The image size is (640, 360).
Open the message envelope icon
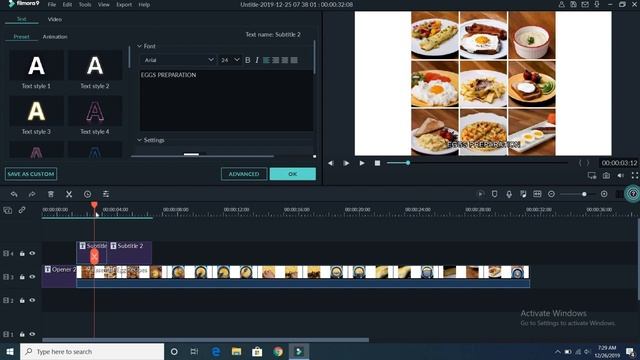pyautogui.click(x=585, y=4)
